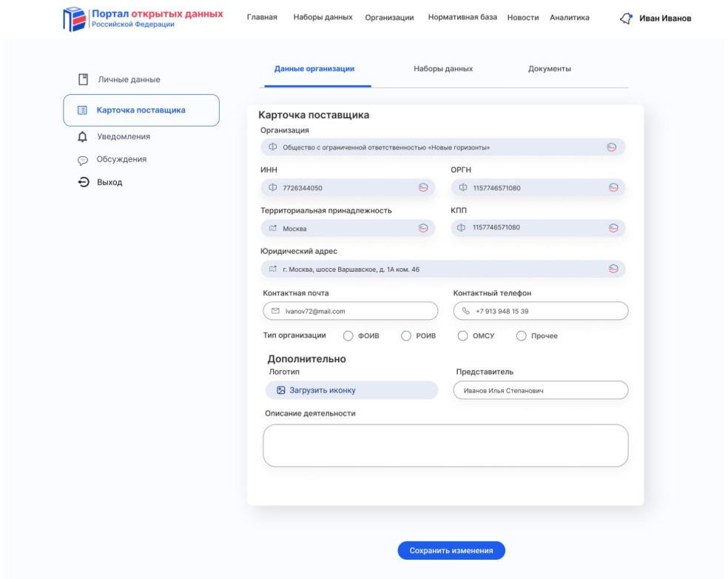The height and width of the screenshot is (579, 728).
Task: Click the Загрузить иконку upload button
Action: 351,390
